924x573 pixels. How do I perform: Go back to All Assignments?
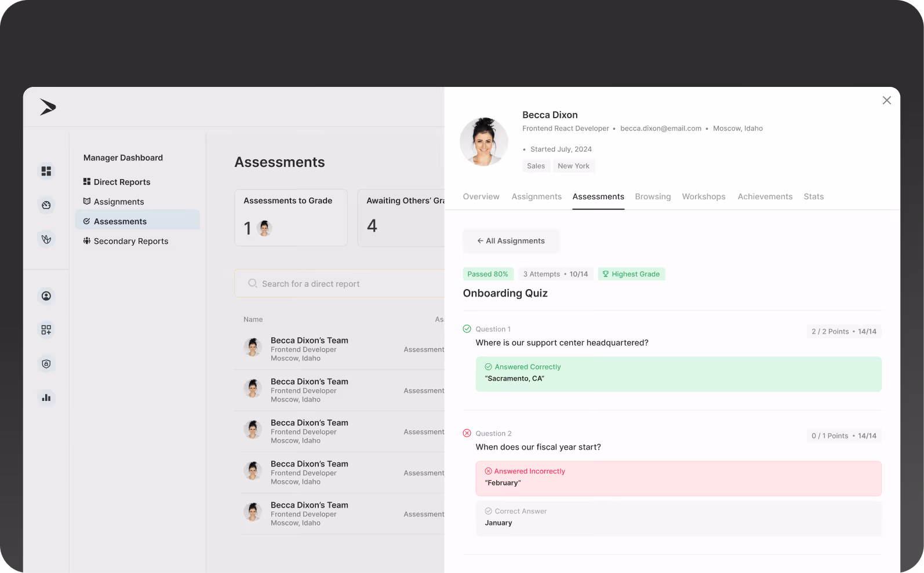click(x=511, y=241)
